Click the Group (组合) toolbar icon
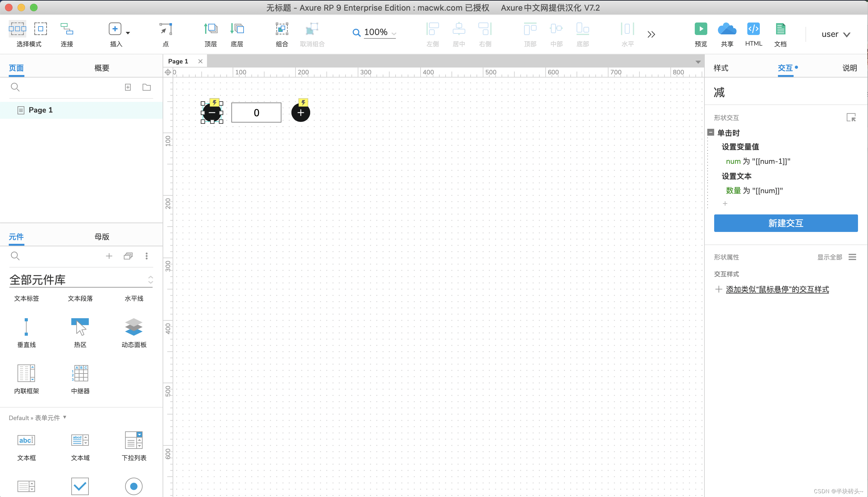Viewport: 868px width, 497px height. click(282, 29)
